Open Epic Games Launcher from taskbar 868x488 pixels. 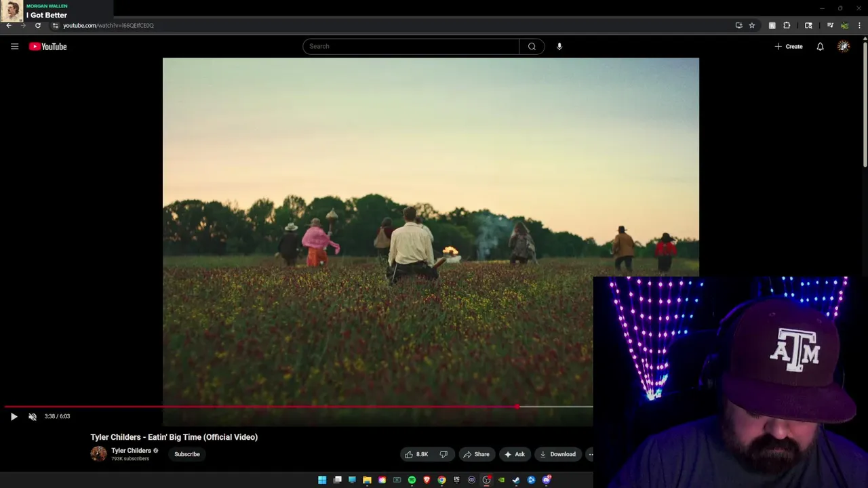click(456, 480)
